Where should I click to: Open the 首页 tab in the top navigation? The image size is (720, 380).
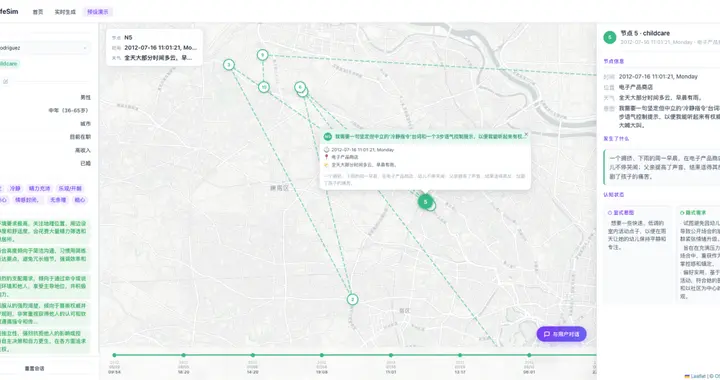(38, 12)
